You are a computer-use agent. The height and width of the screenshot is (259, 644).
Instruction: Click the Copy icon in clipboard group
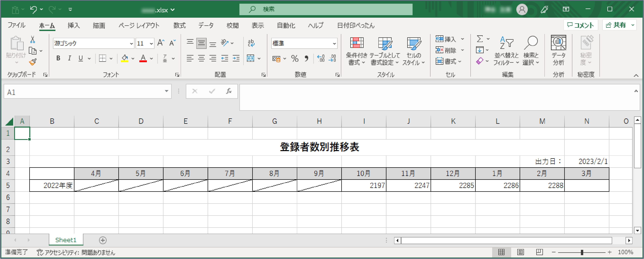click(33, 51)
